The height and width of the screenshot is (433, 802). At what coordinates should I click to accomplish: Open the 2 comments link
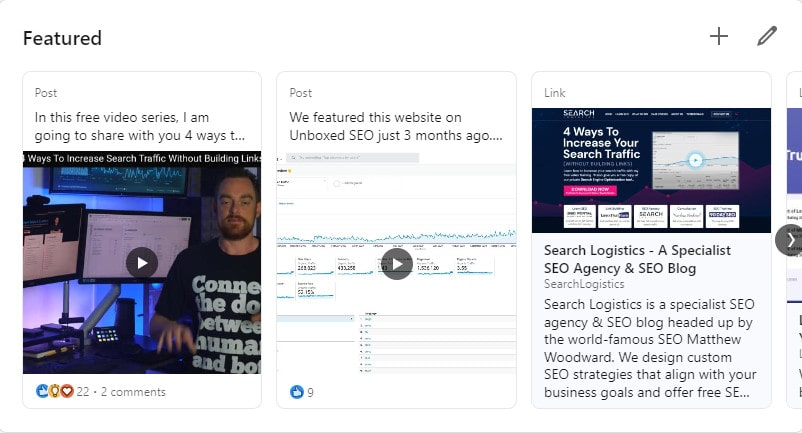click(134, 392)
